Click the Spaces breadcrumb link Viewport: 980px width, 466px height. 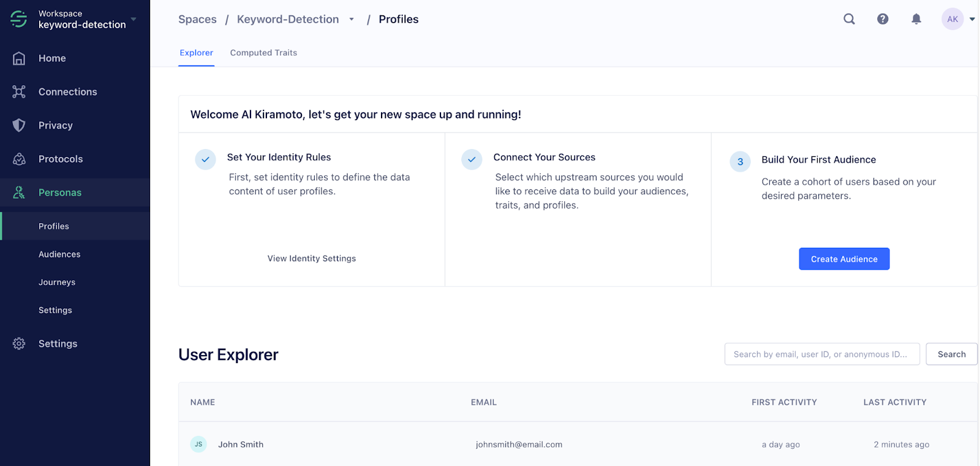point(197,19)
